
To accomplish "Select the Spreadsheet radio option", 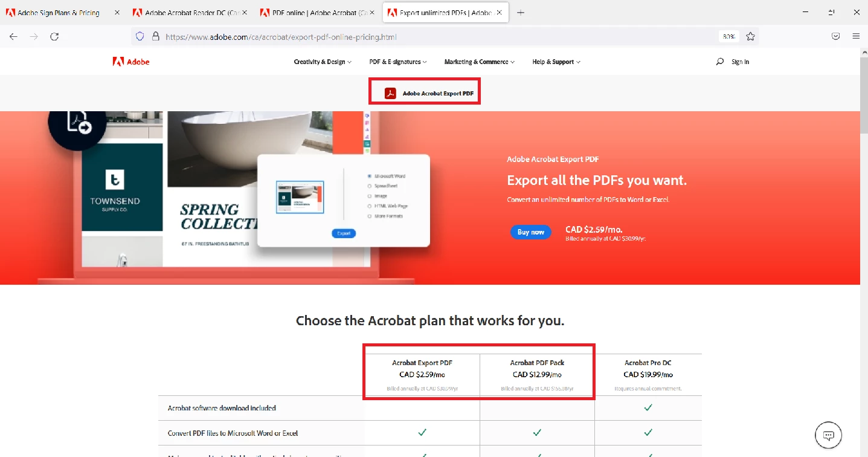I will tap(370, 186).
